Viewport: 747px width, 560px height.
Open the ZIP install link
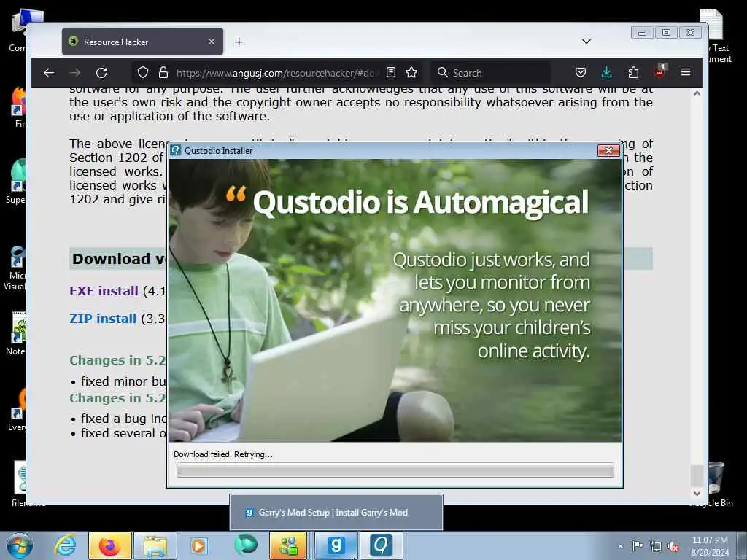[x=103, y=319]
